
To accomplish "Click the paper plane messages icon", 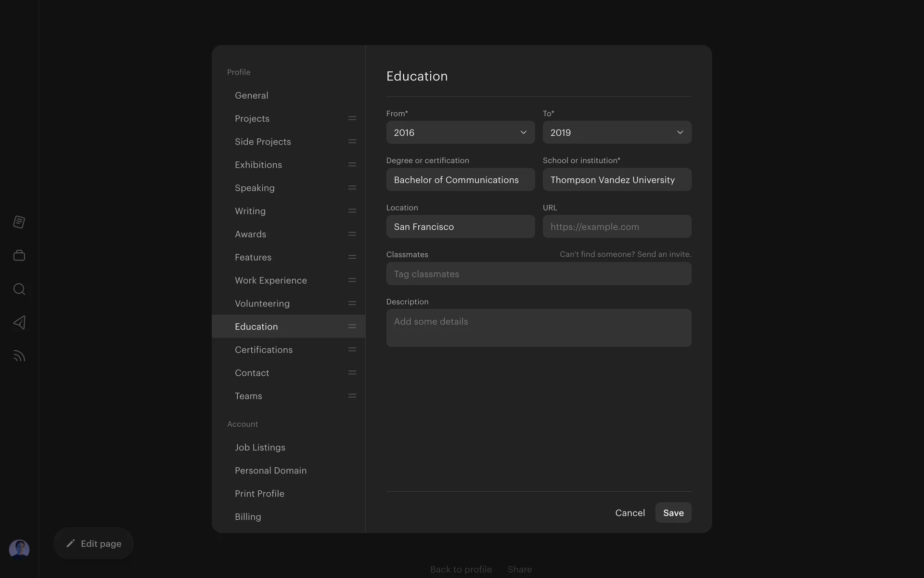I will point(19,322).
